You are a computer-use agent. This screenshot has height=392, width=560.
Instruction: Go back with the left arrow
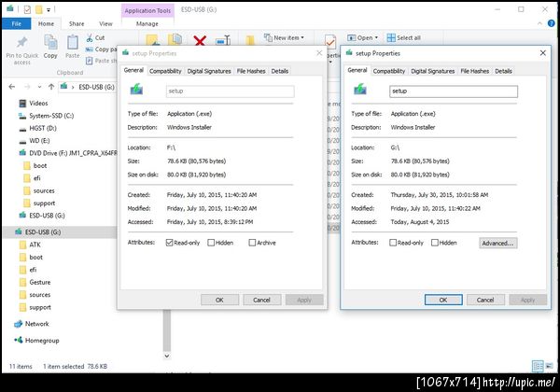click(12, 87)
